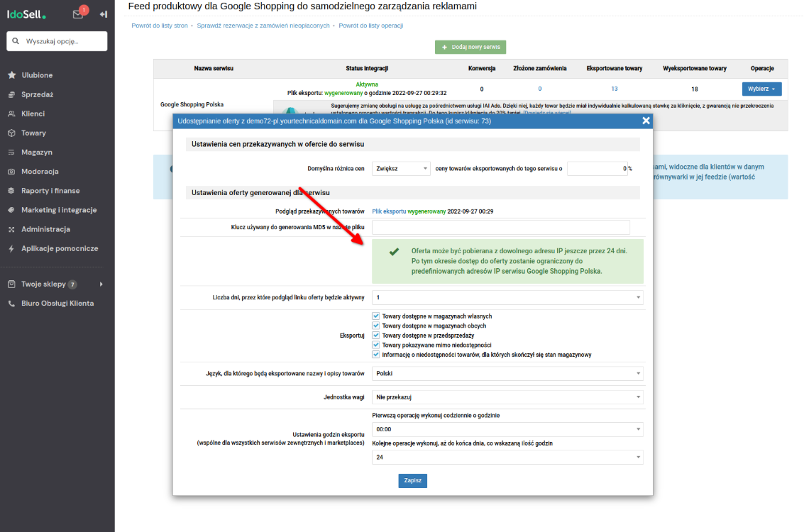Open Ulubione in the sidebar

(37, 75)
